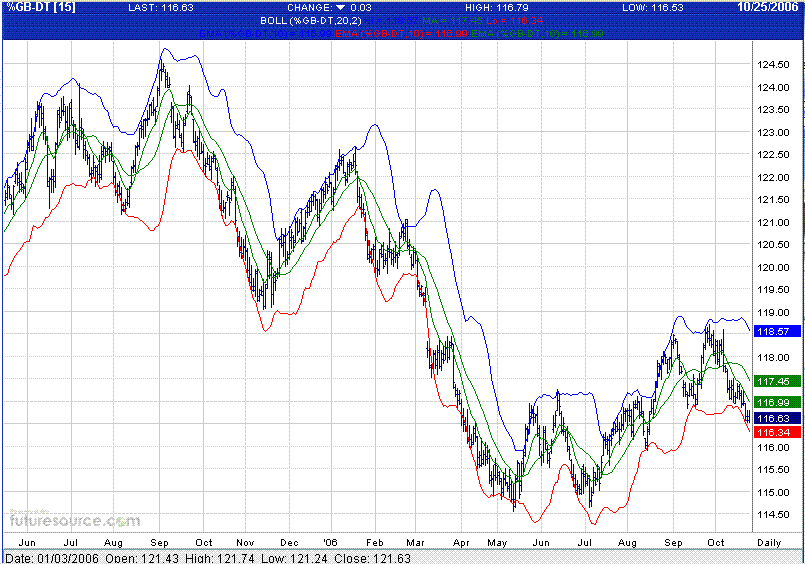
Task: Click the Feb label on time axis
Action: click(375, 542)
